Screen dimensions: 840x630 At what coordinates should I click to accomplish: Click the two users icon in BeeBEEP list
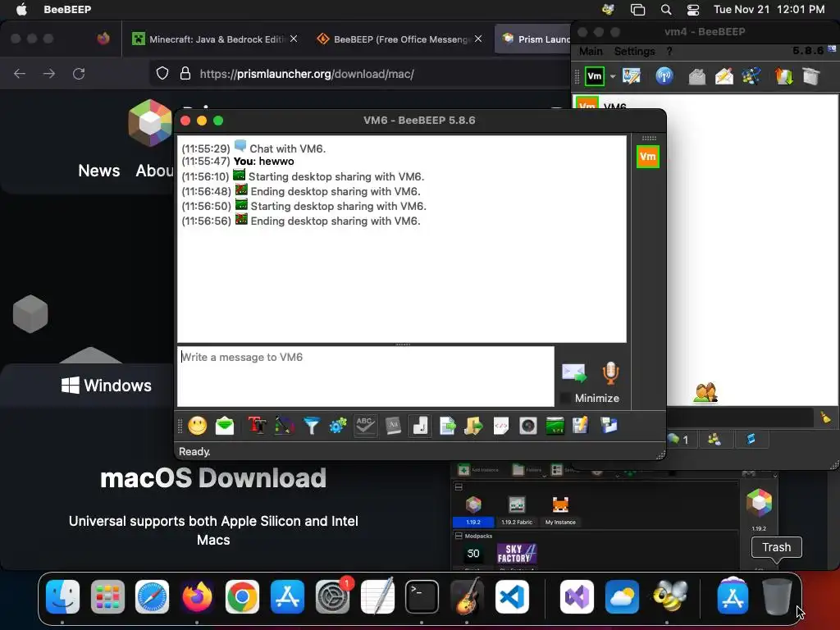pos(705,393)
